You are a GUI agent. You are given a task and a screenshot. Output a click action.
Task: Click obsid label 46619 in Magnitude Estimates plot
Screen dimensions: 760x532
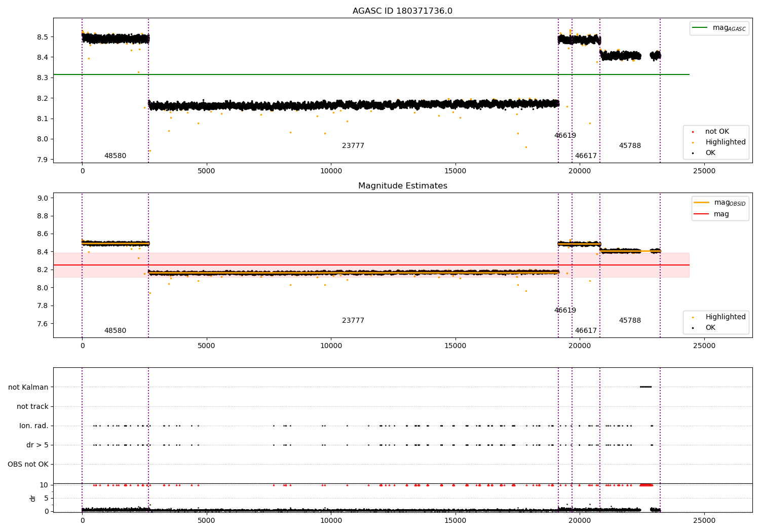pyautogui.click(x=565, y=311)
